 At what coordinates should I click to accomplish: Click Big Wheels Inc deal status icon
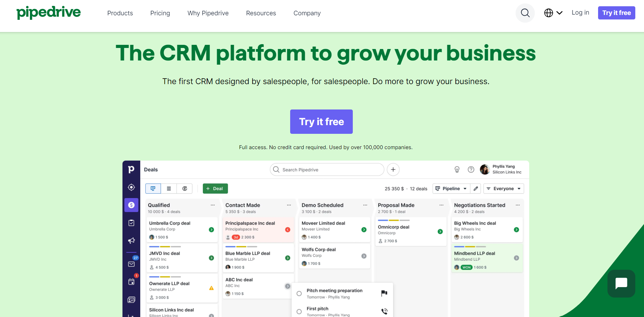(x=516, y=230)
